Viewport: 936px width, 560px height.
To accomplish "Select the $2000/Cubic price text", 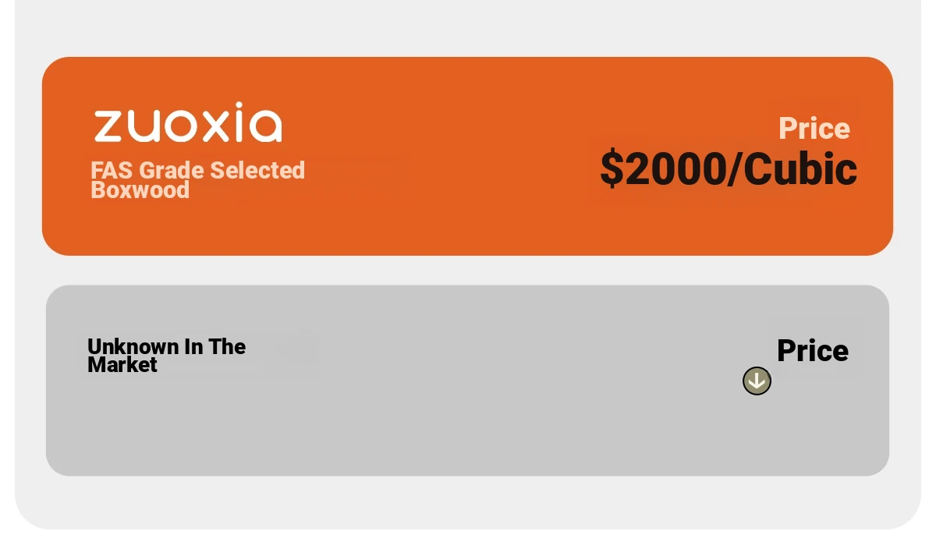I will tap(729, 168).
